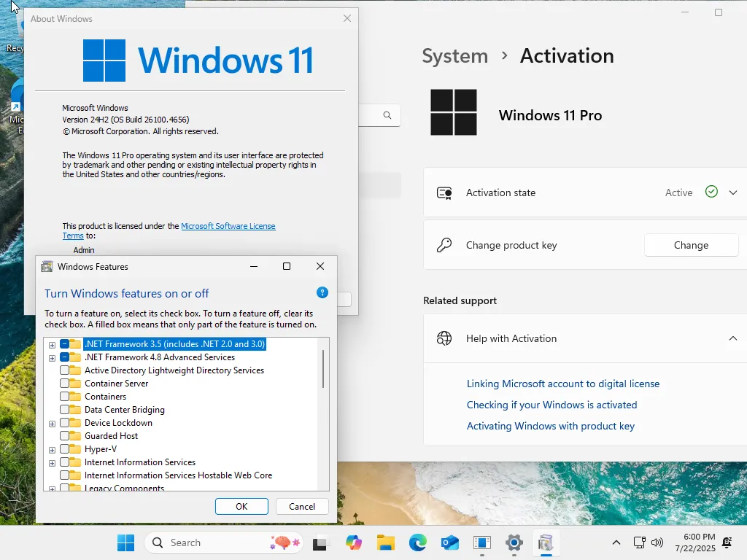Select the Container Server row label

point(116,384)
